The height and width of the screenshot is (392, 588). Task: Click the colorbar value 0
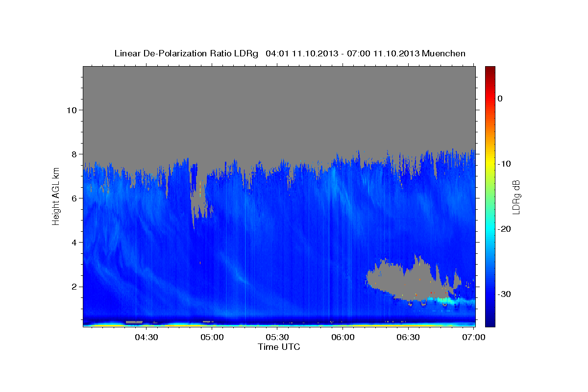[500, 98]
